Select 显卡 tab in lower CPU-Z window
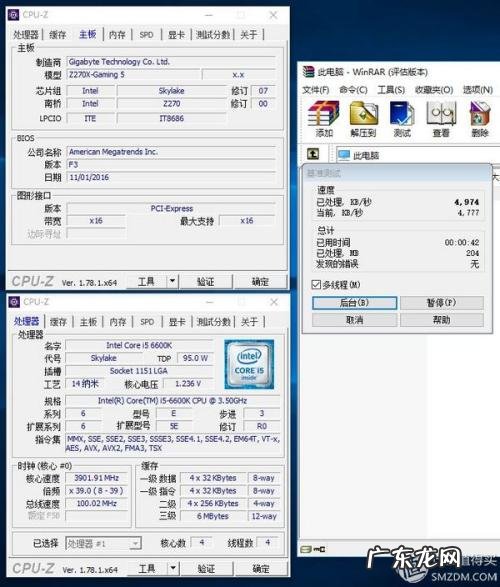Image resolution: width=500 pixels, height=587 pixels. pyautogui.click(x=177, y=322)
